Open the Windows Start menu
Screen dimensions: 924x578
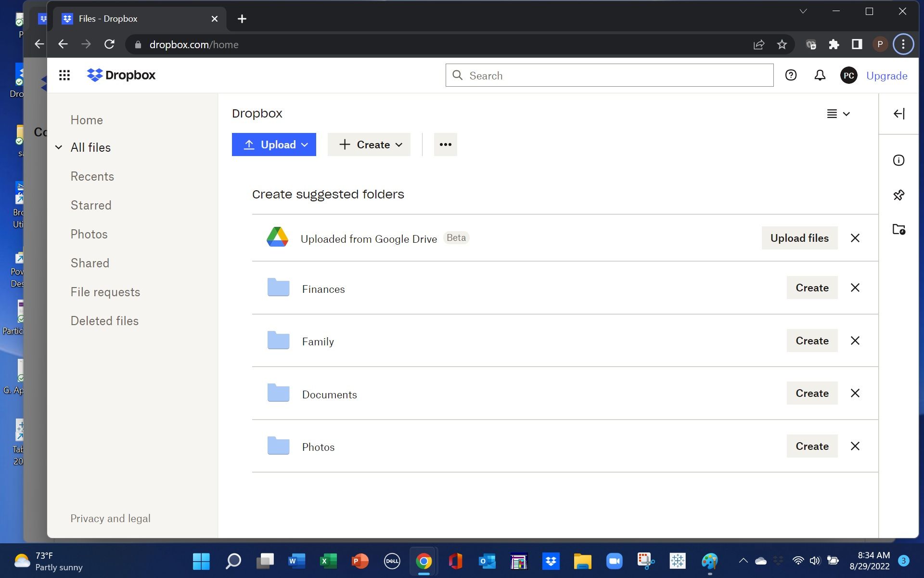click(201, 561)
